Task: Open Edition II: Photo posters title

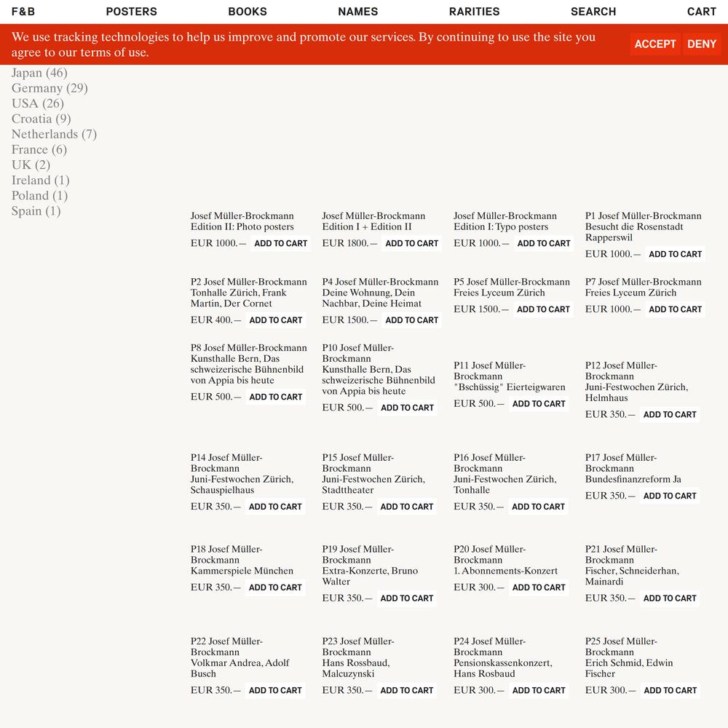Action: (x=242, y=221)
